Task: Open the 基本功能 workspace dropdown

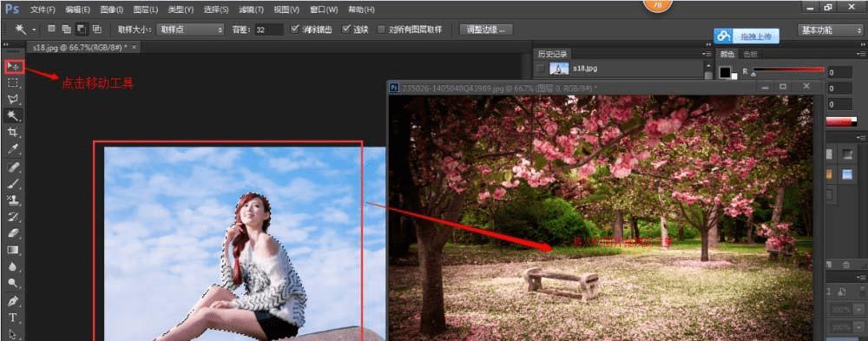Action: pyautogui.click(x=831, y=30)
